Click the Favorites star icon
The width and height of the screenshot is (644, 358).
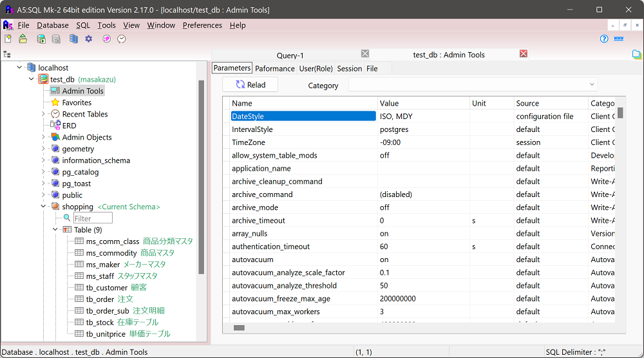pos(55,102)
